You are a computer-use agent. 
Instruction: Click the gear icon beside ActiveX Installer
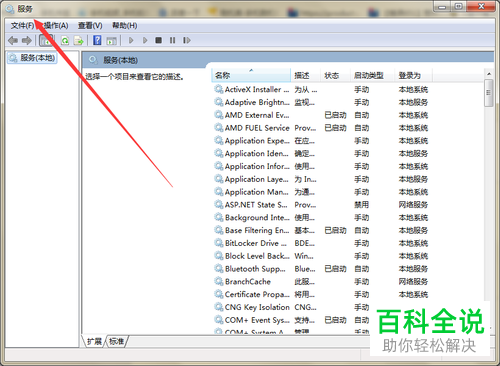(219, 89)
